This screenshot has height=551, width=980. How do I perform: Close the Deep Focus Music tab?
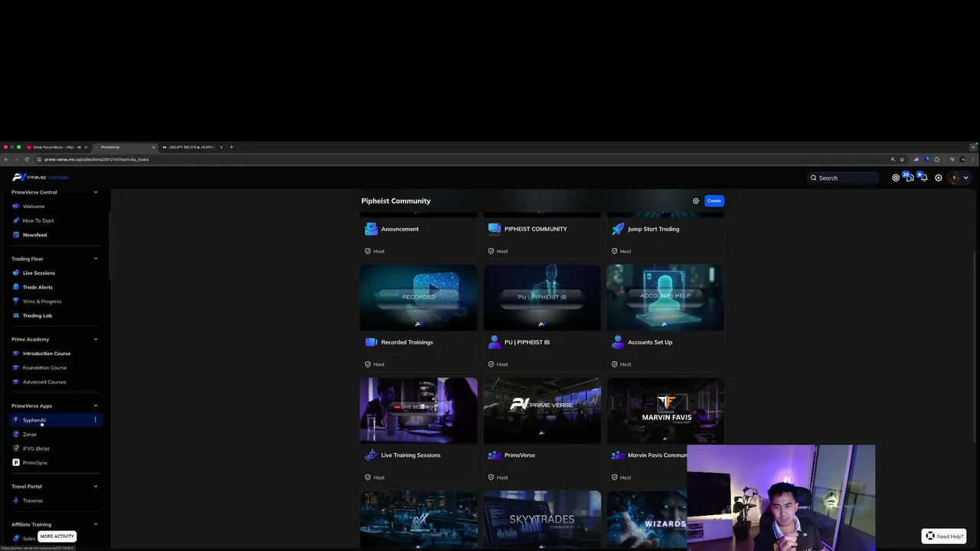tap(86, 147)
